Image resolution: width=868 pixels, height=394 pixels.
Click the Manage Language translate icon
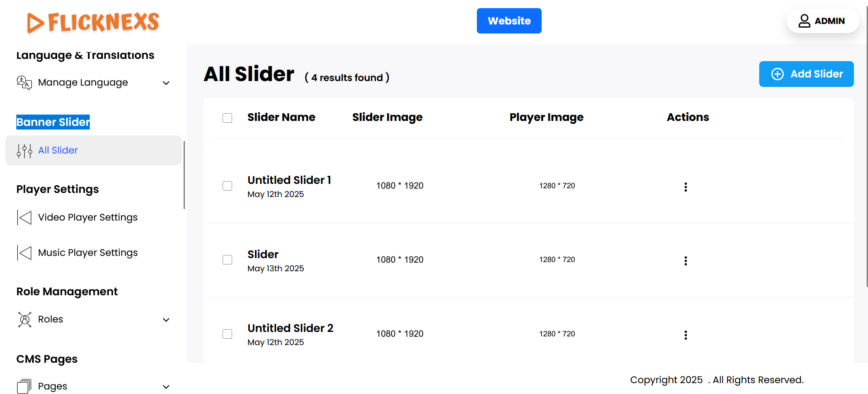point(24,82)
